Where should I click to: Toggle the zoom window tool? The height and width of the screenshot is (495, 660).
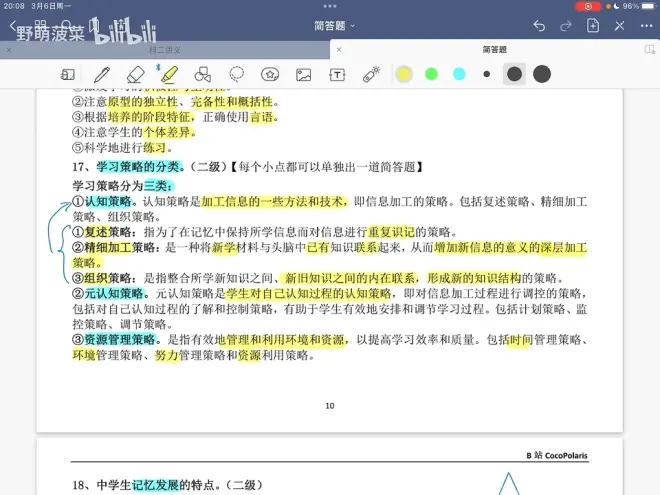pyautogui.click(x=68, y=74)
